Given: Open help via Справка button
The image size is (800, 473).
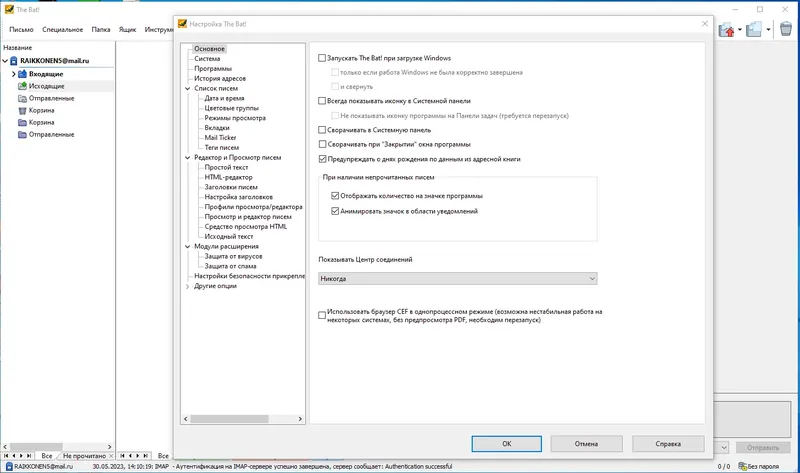Looking at the screenshot, I should click(x=668, y=444).
